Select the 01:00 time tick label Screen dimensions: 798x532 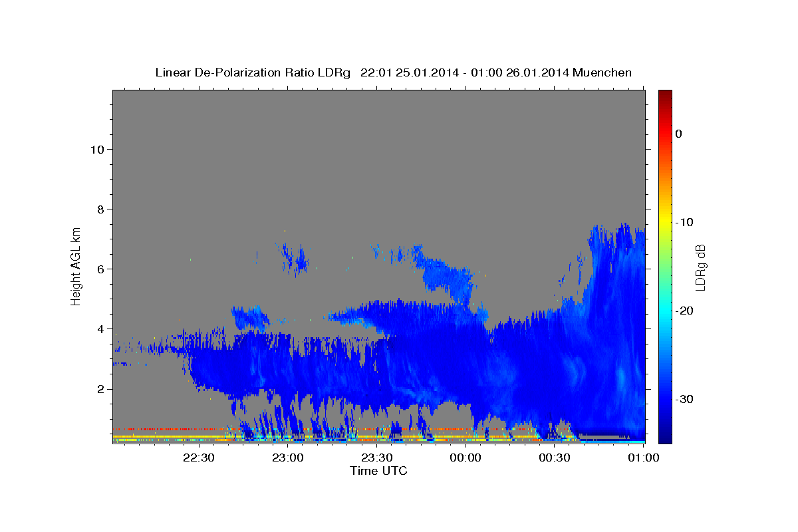coord(643,458)
